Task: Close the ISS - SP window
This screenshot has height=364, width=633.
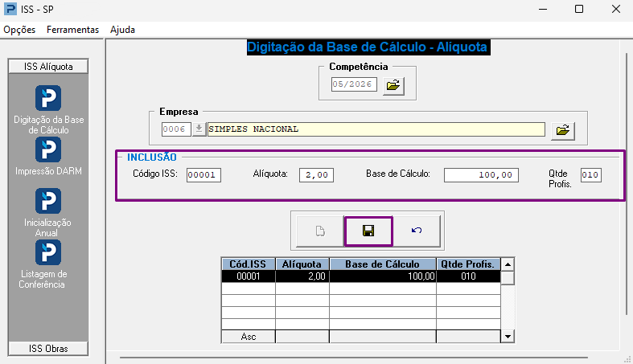Action: [615, 9]
